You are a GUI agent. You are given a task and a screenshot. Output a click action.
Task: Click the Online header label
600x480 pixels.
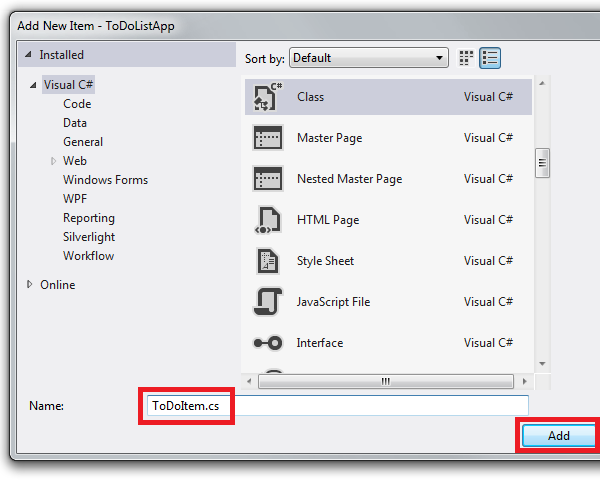[x=58, y=285]
